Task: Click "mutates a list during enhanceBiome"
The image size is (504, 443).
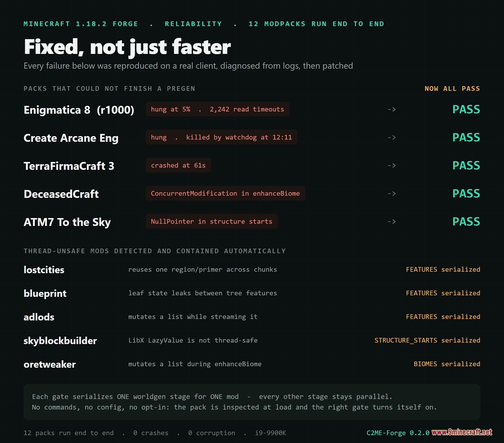Action: 195,364
